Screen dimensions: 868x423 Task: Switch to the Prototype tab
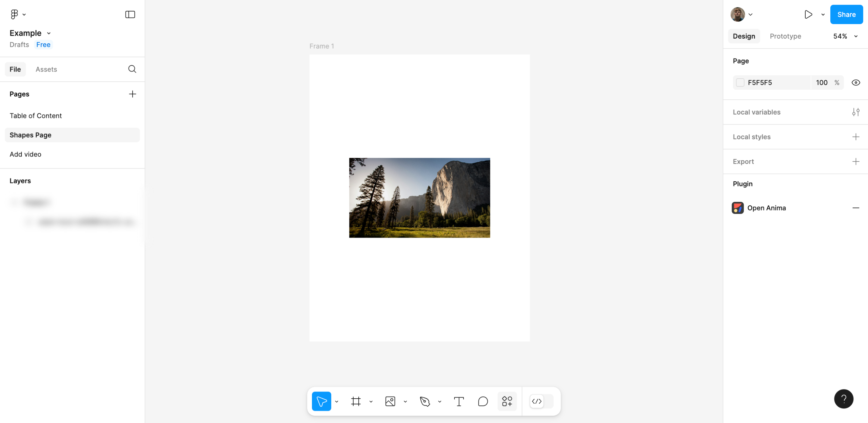point(785,36)
